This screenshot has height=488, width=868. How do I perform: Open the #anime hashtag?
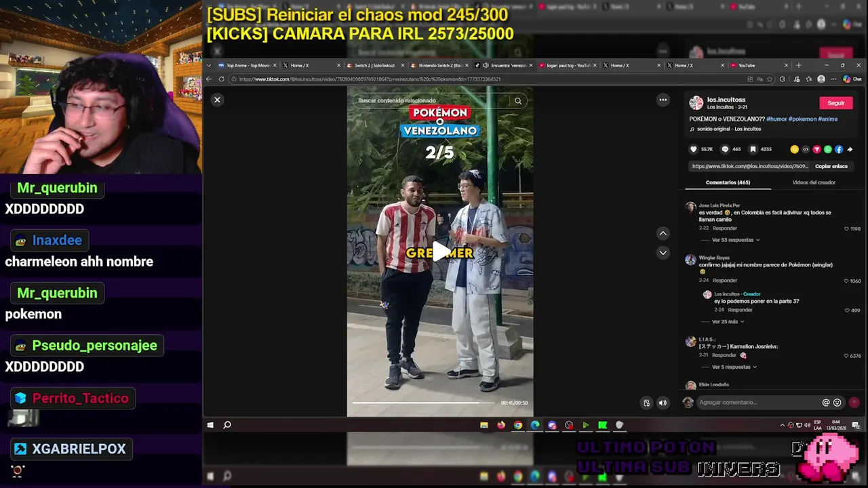coord(828,119)
